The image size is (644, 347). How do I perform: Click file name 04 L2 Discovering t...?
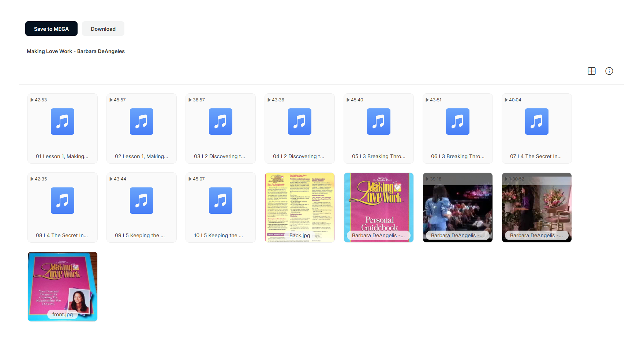click(299, 156)
